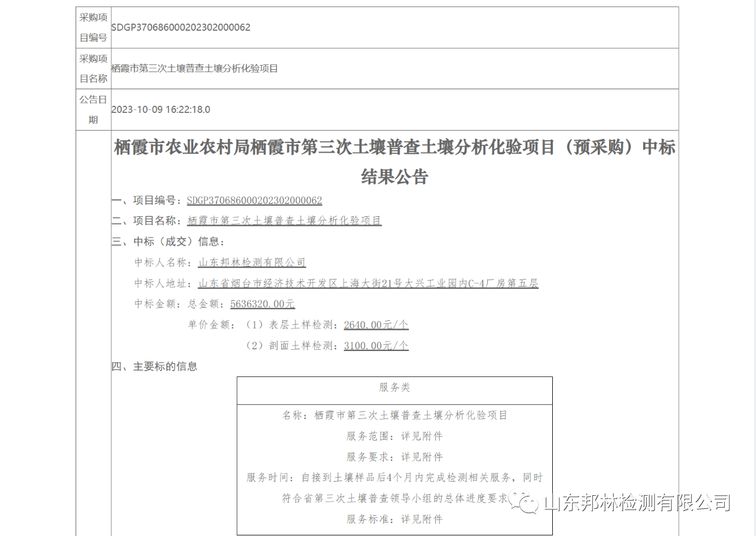The height and width of the screenshot is (536, 756).
Task: Click the 四、主要标的信息 section heading
Action: coord(155,366)
